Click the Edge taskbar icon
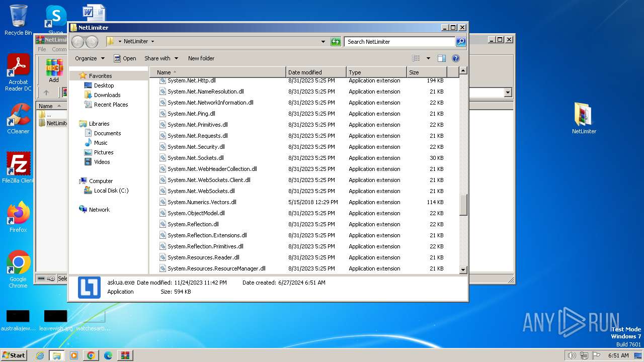This screenshot has height=362, width=644. [108, 355]
